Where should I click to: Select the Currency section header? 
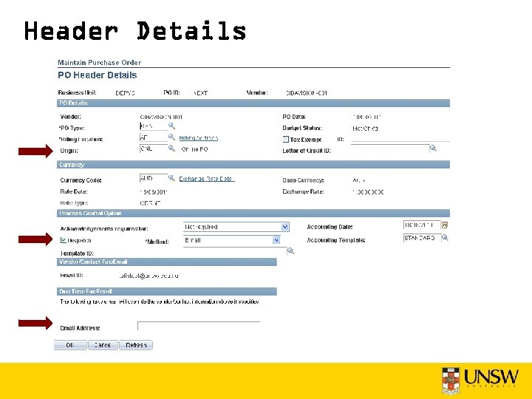pyautogui.click(x=253, y=165)
